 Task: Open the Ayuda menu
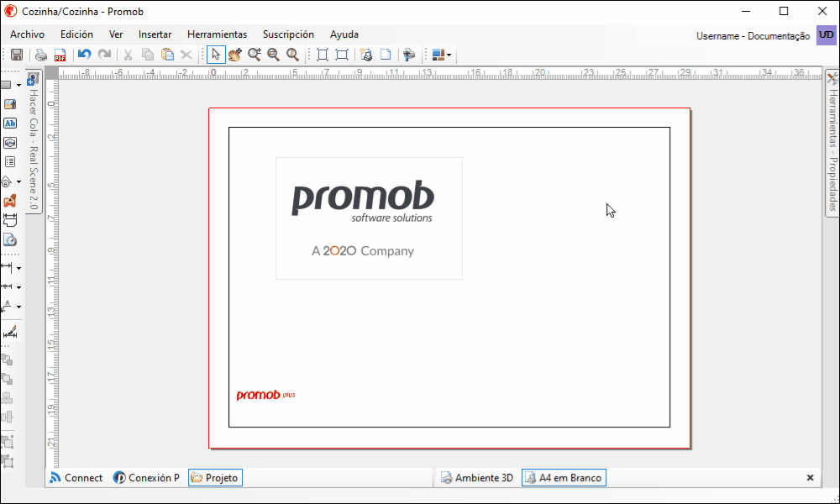(x=344, y=34)
